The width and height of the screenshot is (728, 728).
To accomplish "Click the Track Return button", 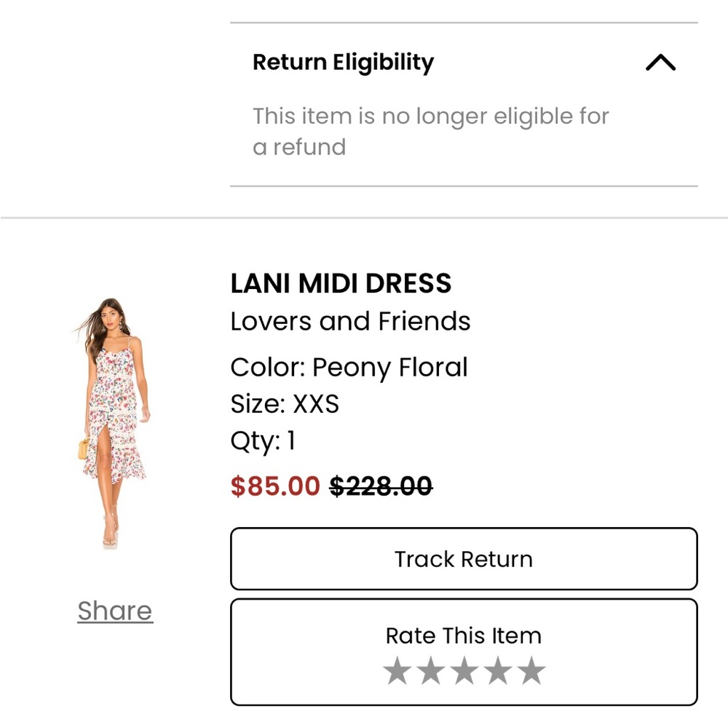I will click(x=463, y=559).
